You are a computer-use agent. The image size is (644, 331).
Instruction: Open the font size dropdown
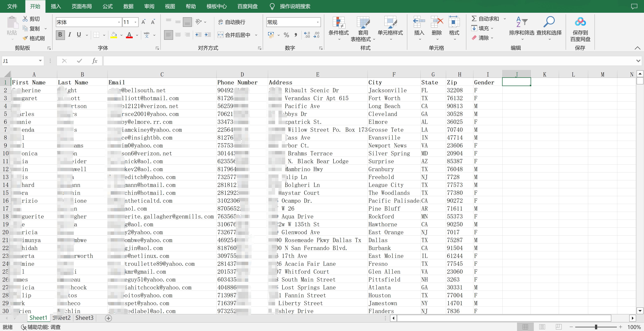135,22
